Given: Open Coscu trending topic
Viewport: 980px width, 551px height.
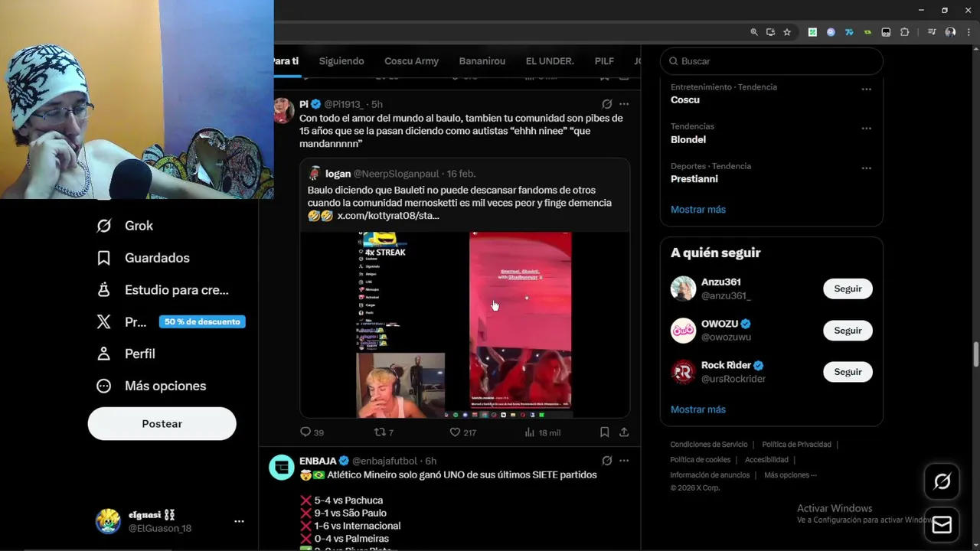Looking at the screenshot, I should click(685, 99).
